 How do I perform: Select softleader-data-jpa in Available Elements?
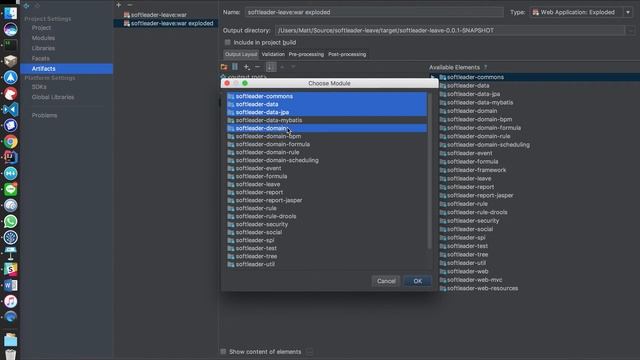point(473,94)
